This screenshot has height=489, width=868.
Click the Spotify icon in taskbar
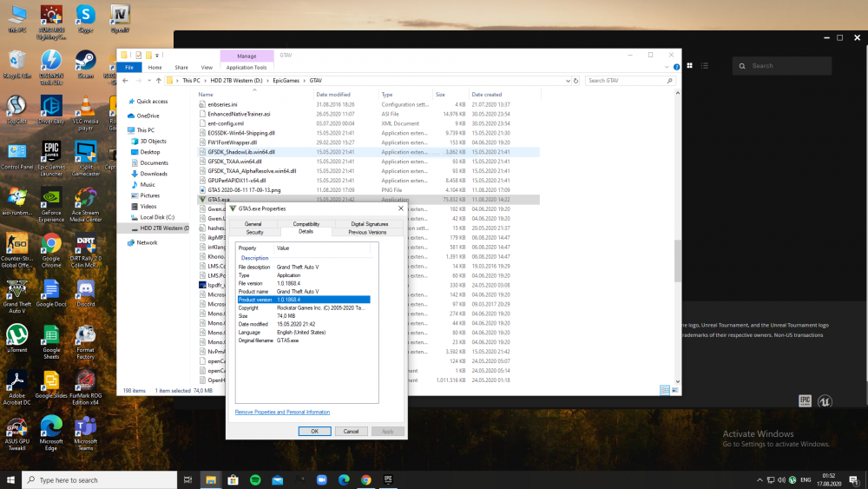click(255, 479)
